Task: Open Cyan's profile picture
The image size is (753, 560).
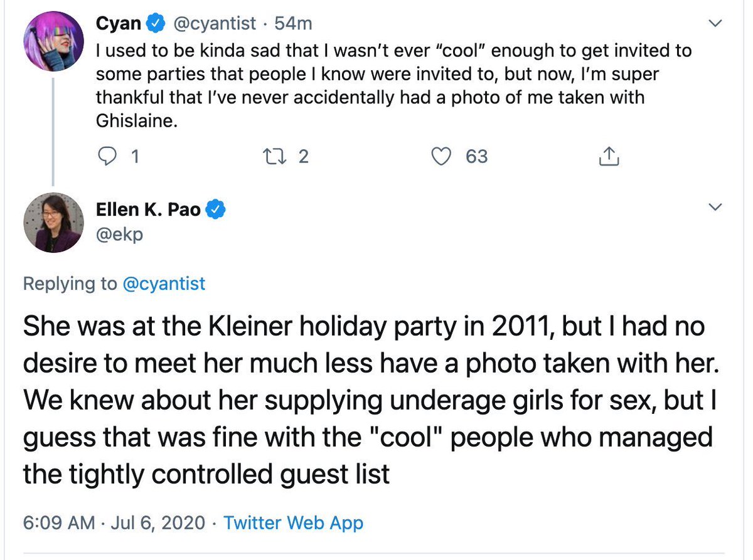Action: point(53,41)
